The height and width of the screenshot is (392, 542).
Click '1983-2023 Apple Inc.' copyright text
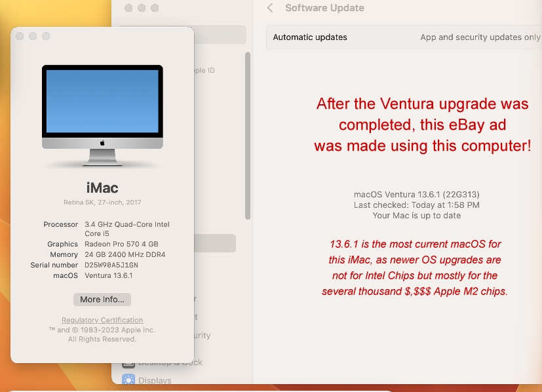click(117, 330)
